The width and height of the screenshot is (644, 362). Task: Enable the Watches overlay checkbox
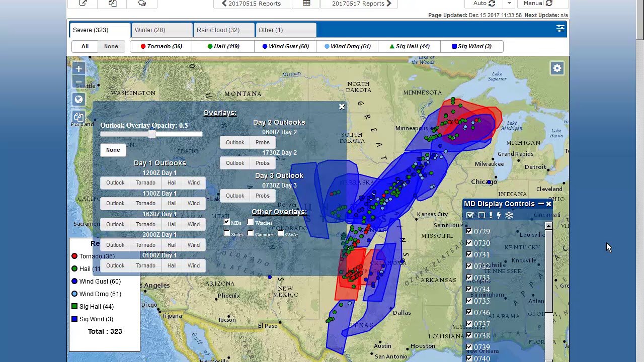pyautogui.click(x=251, y=222)
